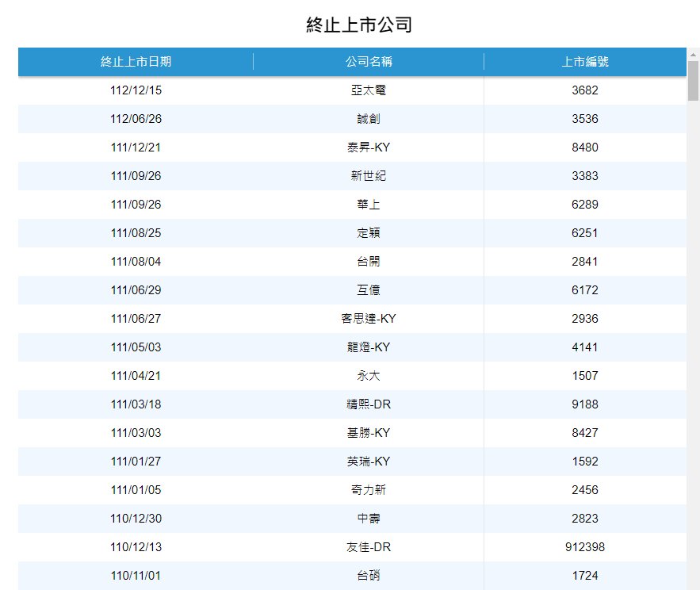Click listing code 3383
The height and width of the screenshot is (590, 700).
[x=585, y=176]
